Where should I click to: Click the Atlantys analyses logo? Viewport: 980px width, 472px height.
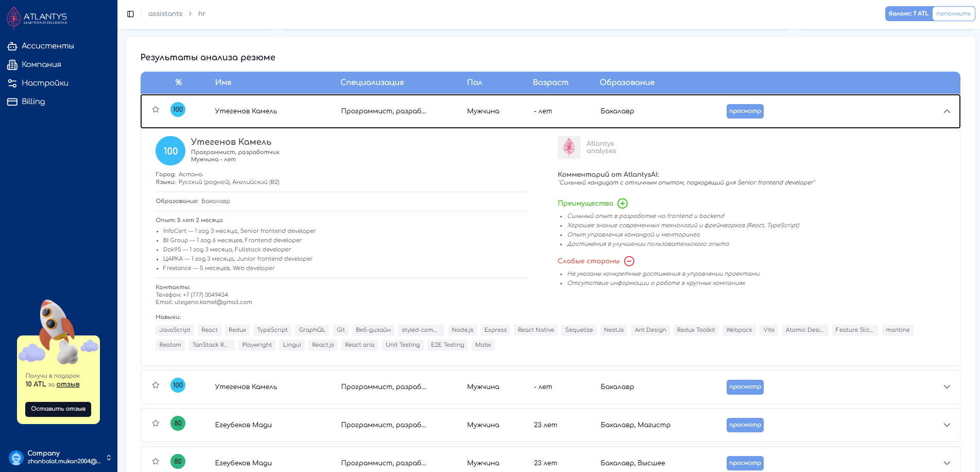click(569, 147)
